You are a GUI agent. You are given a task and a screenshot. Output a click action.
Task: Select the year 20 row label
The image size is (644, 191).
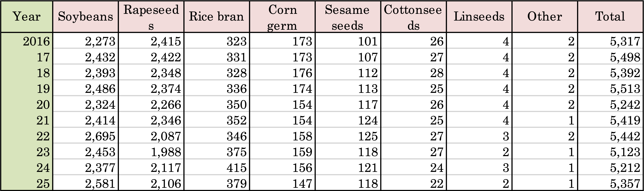43,105
